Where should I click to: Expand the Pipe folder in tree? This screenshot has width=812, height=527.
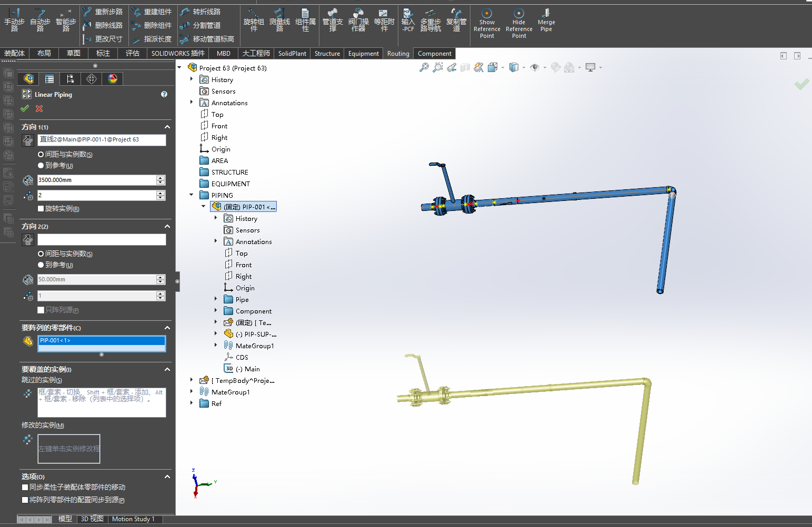[216, 299]
